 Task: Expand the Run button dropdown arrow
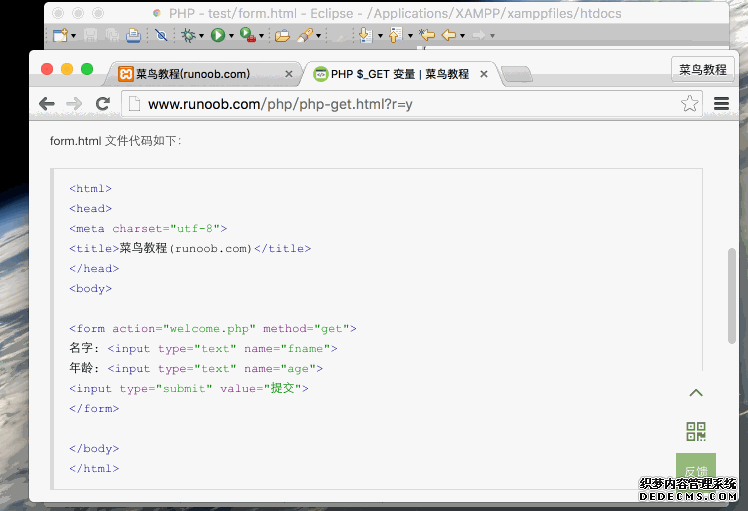tap(231, 36)
